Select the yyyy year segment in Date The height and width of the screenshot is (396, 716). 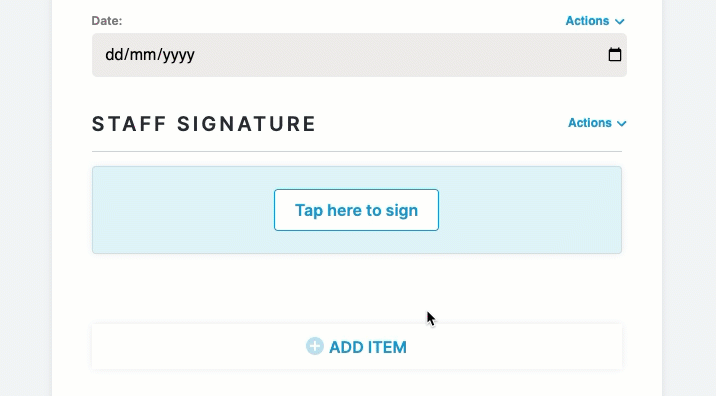coord(179,55)
